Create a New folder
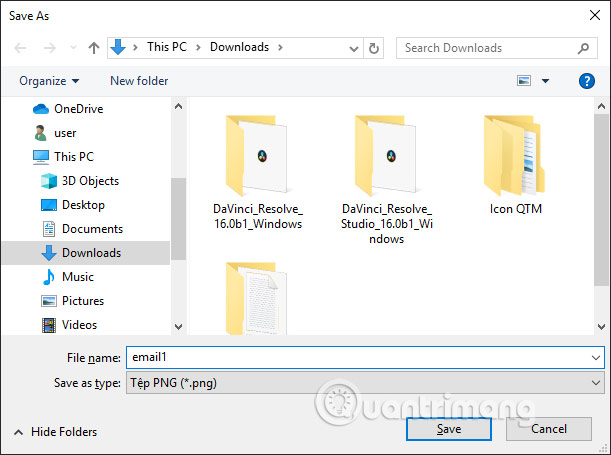 coord(139,81)
